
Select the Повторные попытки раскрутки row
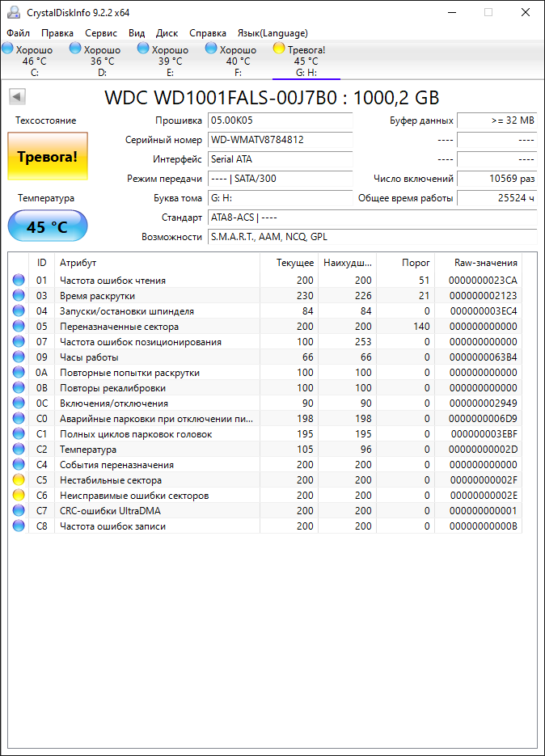click(x=265, y=373)
